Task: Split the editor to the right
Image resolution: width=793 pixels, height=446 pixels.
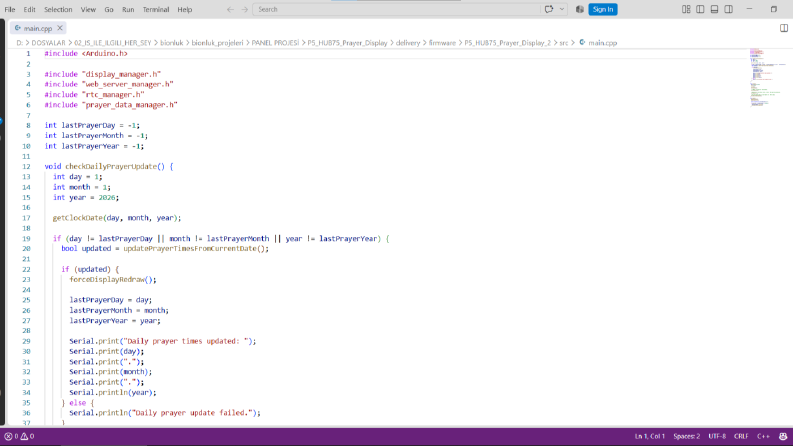Action: (x=783, y=28)
